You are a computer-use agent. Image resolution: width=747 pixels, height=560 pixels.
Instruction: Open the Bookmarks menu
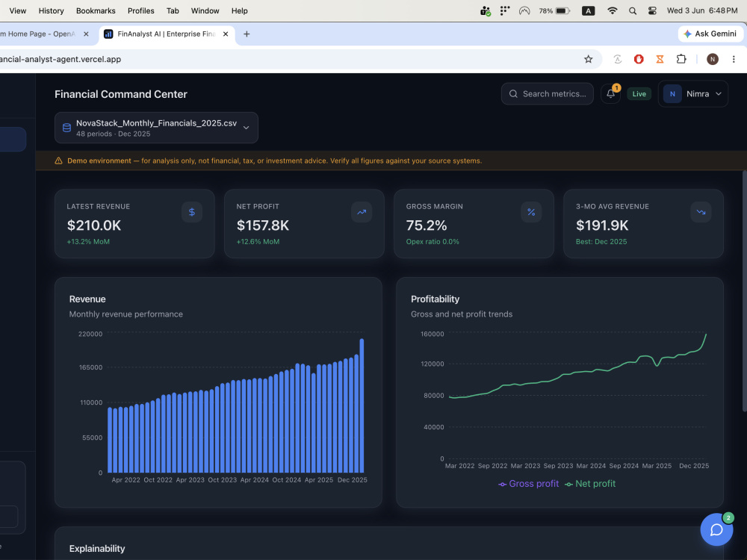point(96,10)
